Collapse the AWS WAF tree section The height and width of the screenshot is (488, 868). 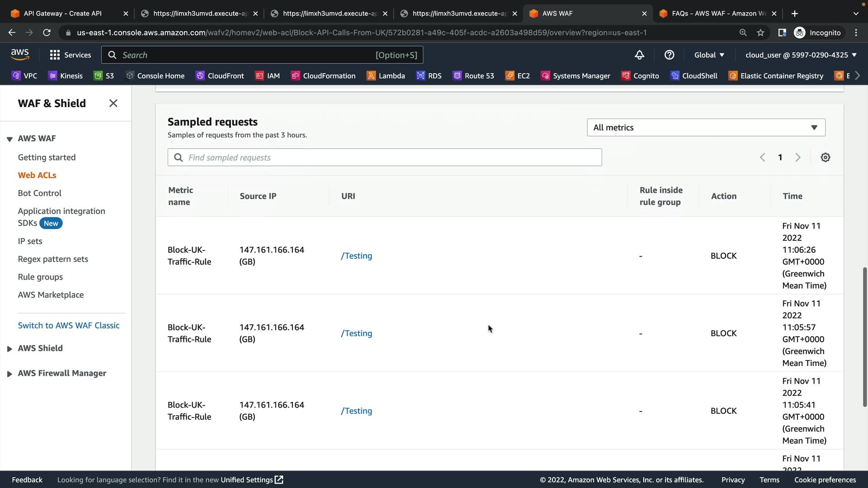[9, 139]
